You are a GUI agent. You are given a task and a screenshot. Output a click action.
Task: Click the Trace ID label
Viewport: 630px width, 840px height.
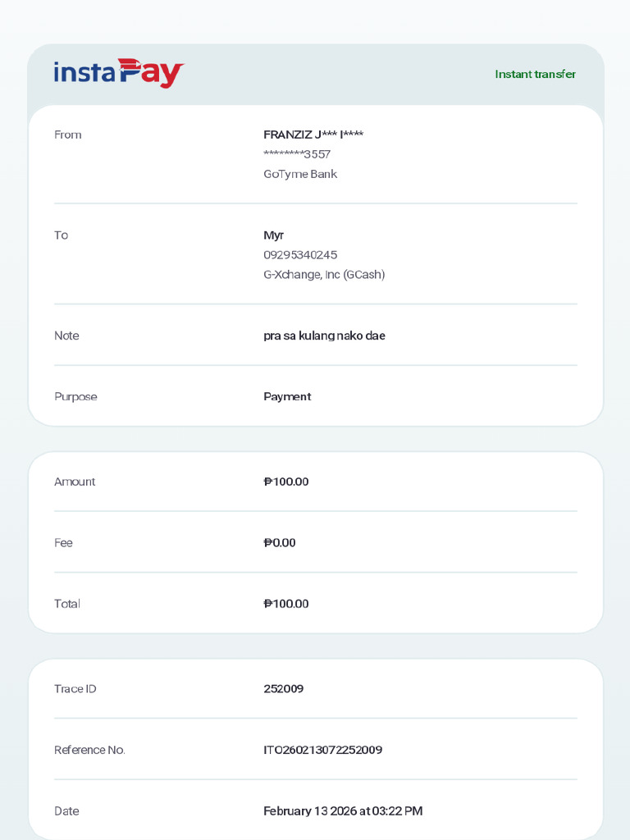click(75, 689)
